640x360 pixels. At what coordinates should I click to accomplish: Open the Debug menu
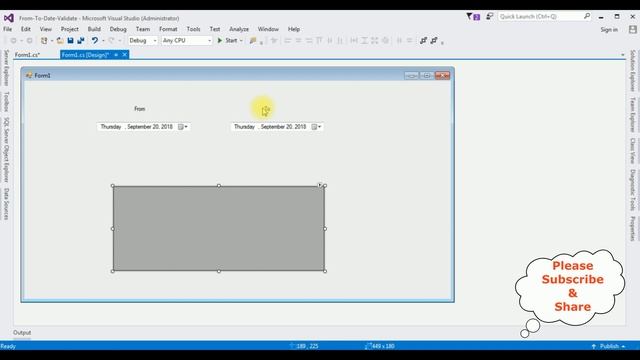[118, 29]
